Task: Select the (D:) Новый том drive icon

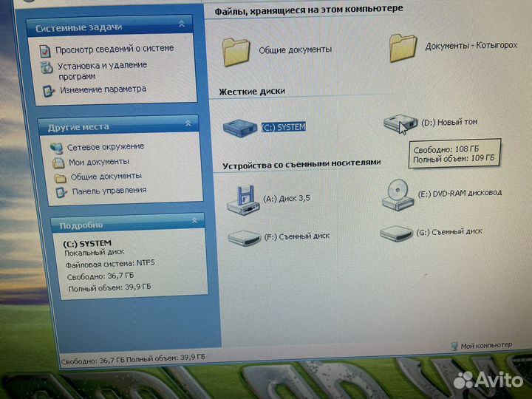Action: click(x=400, y=122)
